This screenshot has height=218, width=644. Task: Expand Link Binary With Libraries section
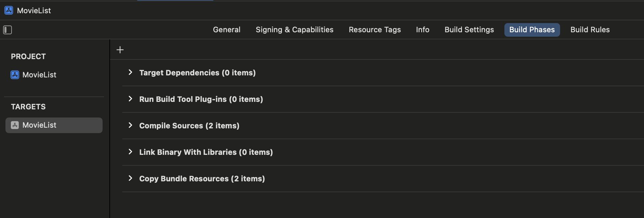tap(130, 152)
